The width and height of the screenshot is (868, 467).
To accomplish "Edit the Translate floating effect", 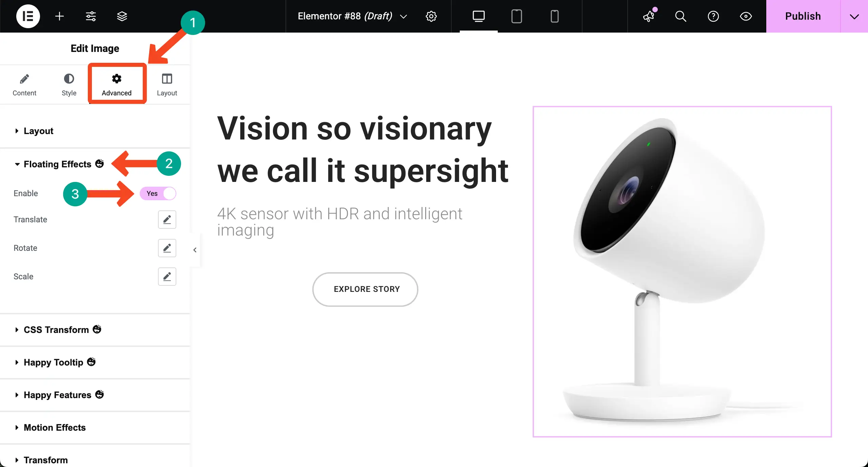I will point(167,220).
